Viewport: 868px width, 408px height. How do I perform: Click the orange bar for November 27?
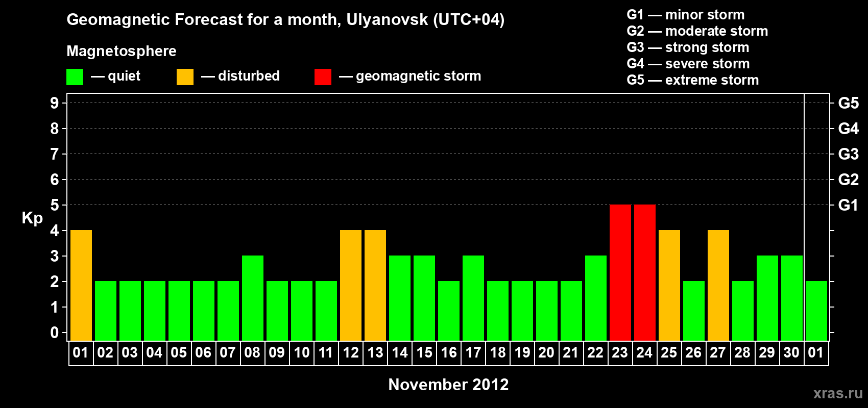pyautogui.click(x=718, y=285)
